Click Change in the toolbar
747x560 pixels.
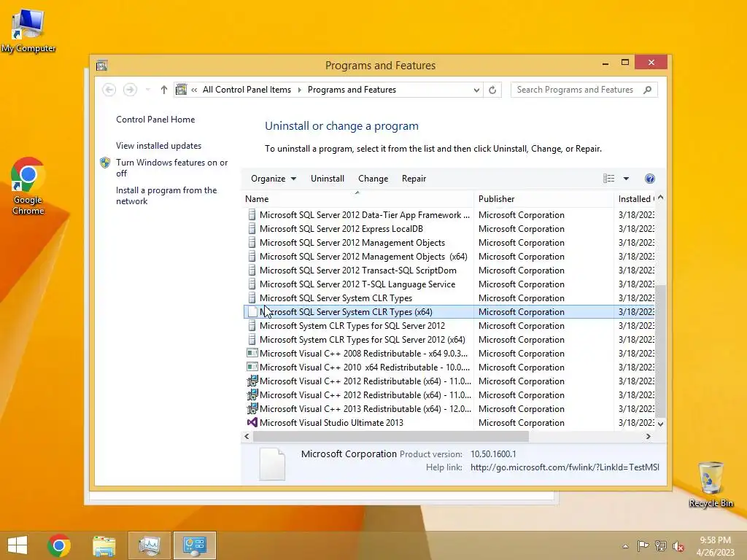(373, 179)
